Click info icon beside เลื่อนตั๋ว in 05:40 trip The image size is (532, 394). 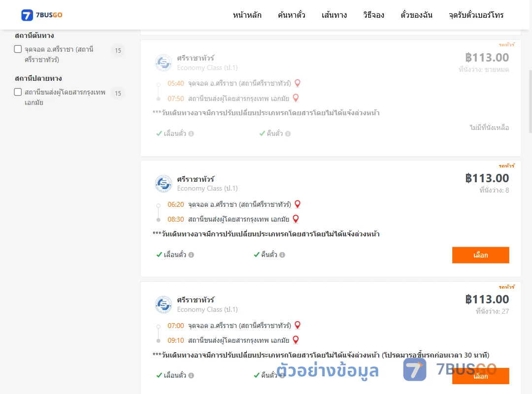coord(191,133)
